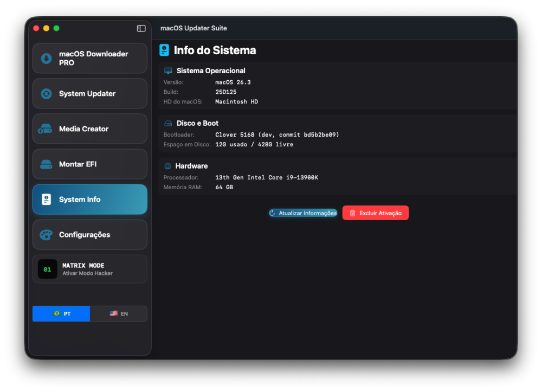Open the System Updater section
This screenshot has width=542, height=392.
[x=90, y=94]
